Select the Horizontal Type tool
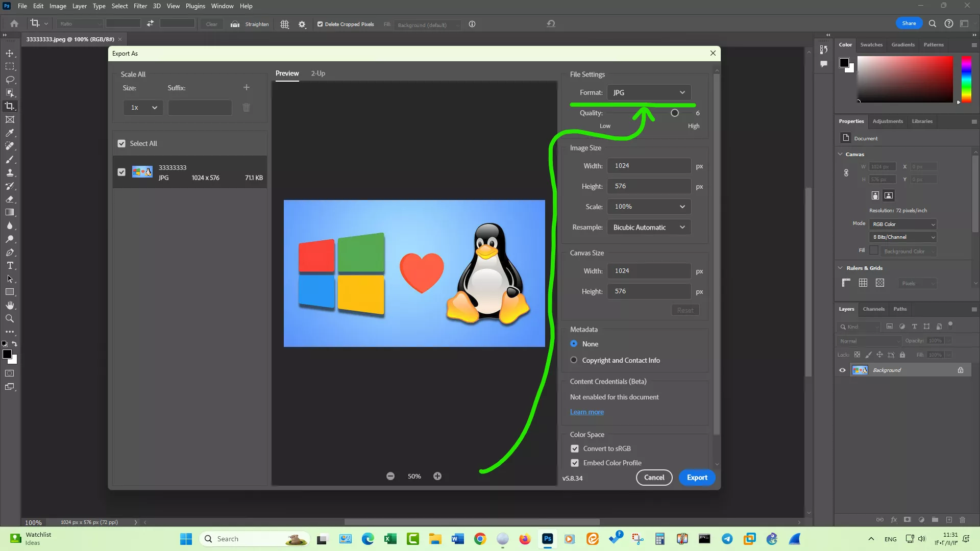The width and height of the screenshot is (980, 551). click(10, 265)
